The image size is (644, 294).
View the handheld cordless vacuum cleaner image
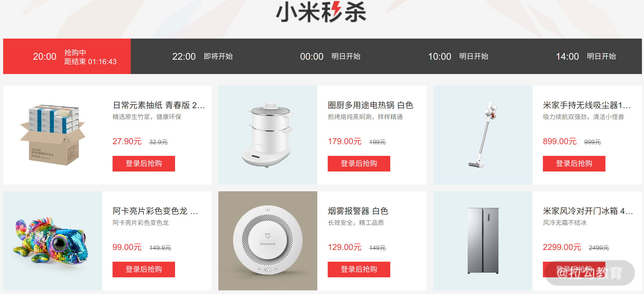pos(483,135)
